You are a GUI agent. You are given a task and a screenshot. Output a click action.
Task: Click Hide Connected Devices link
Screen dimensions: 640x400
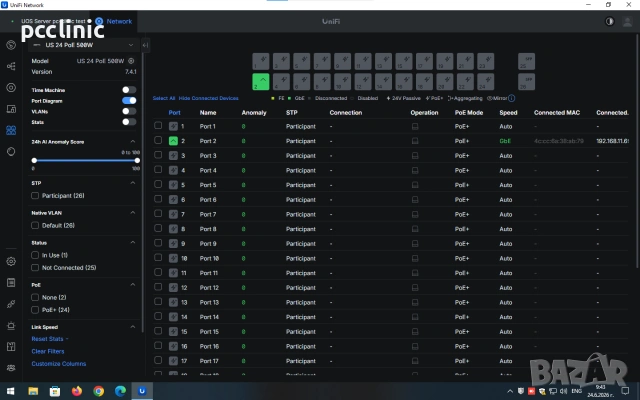209,98
